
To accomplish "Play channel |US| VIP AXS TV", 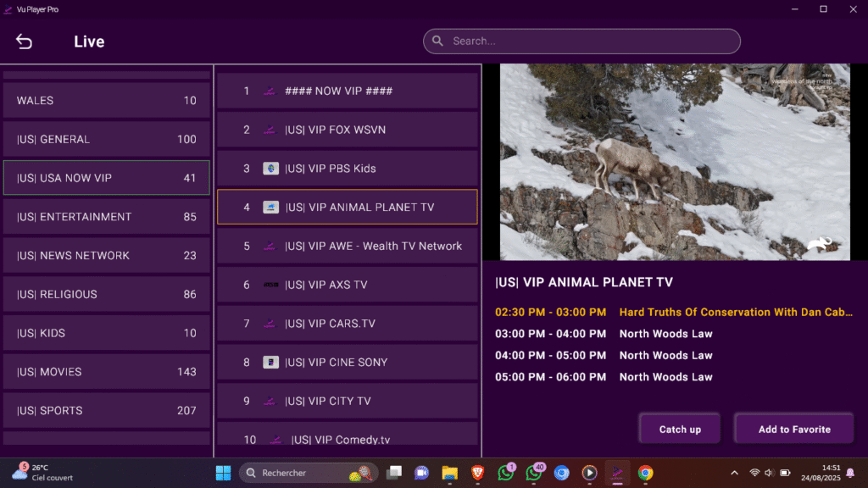I will (x=347, y=285).
